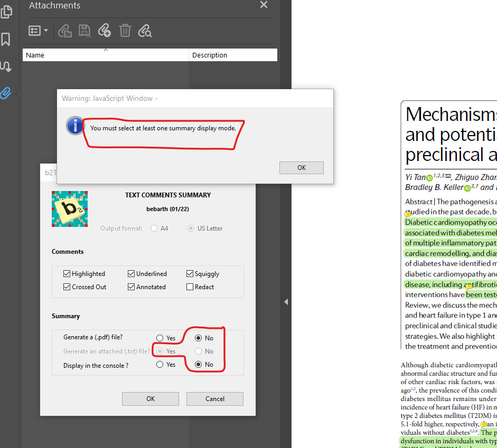Add a new attachment
Screen dimensions: 497x448
coord(104,31)
